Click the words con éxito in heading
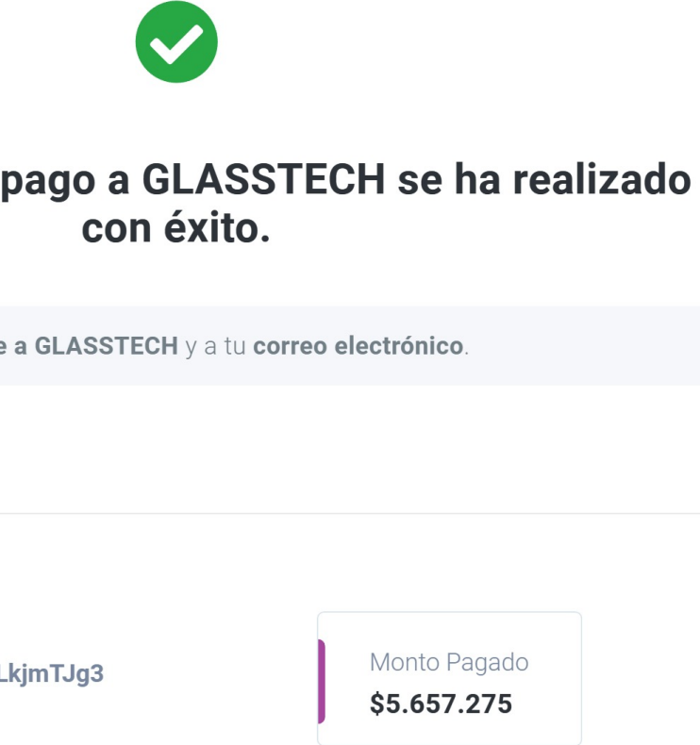 175,228
